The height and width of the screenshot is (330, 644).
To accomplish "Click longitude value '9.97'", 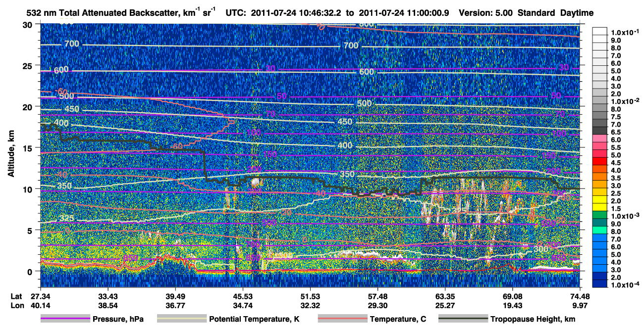I will (581, 306).
